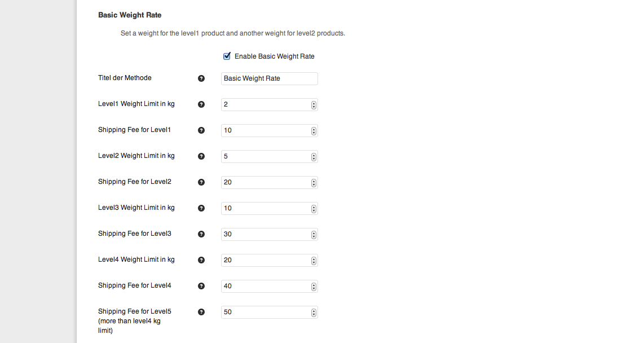The height and width of the screenshot is (343, 644).
Task: Click the Shipping Fee for Level1 input
Action: (x=270, y=131)
